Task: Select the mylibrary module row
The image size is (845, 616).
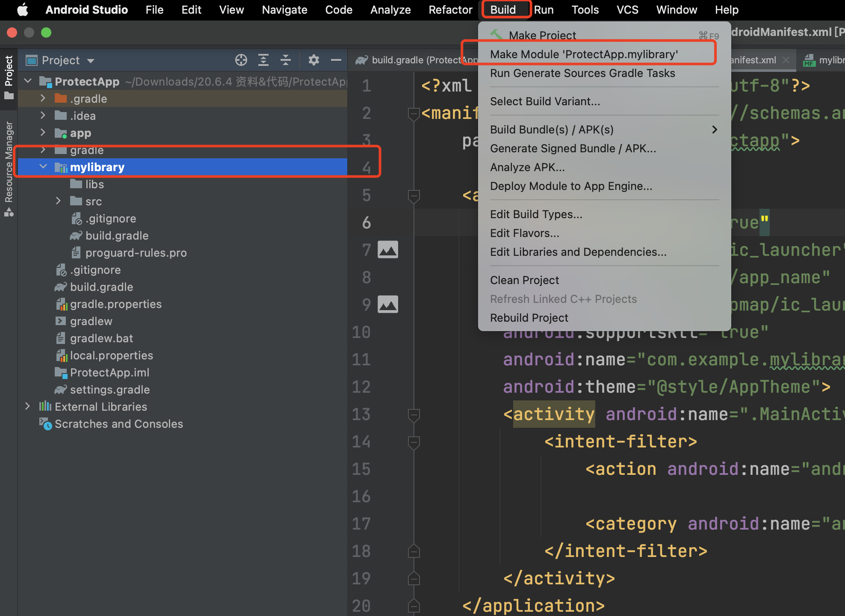Action: click(183, 167)
